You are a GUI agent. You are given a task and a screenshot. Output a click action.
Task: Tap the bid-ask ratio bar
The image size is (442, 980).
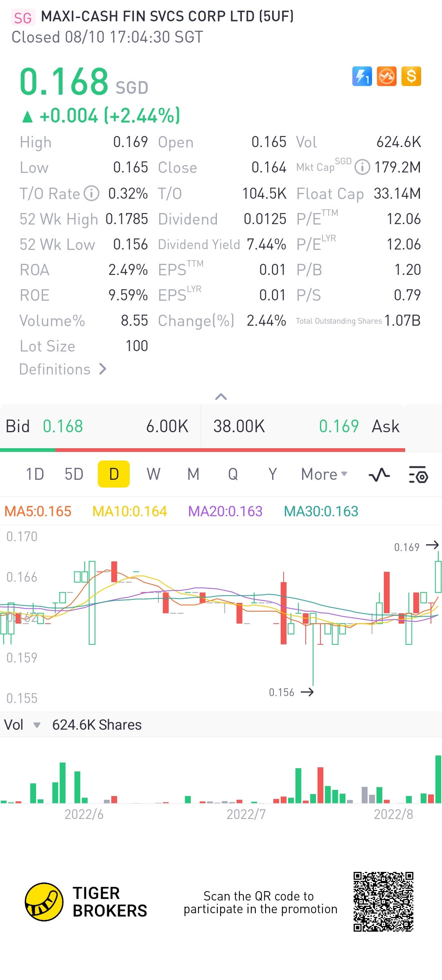203,450
